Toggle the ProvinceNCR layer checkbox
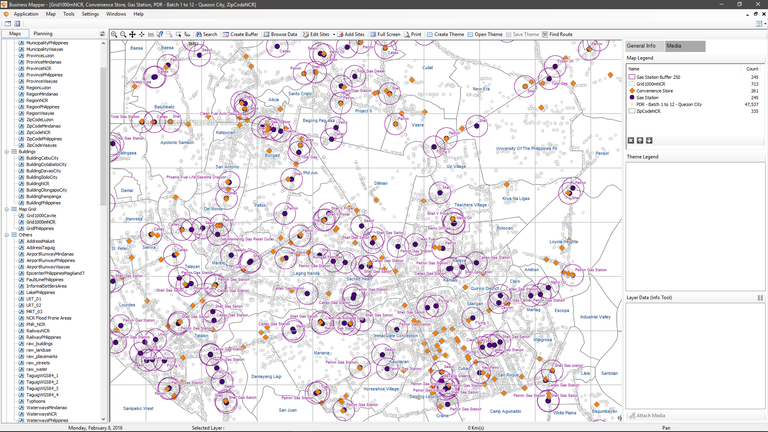768x432 pixels. click(21, 69)
